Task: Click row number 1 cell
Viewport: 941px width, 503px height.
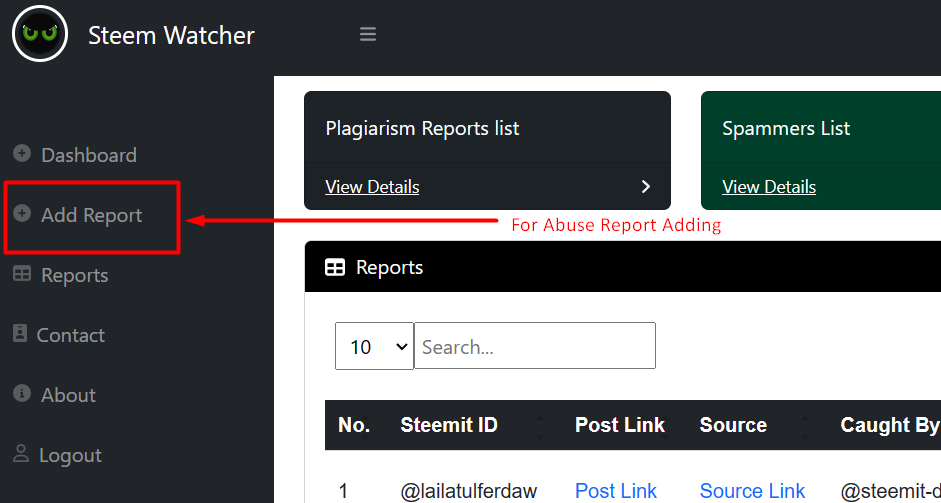Action: pyautogui.click(x=343, y=491)
